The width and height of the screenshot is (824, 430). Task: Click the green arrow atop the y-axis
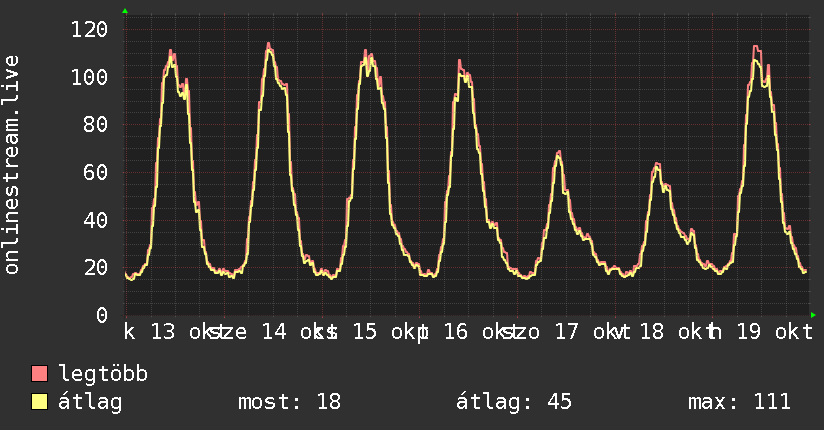(x=125, y=11)
